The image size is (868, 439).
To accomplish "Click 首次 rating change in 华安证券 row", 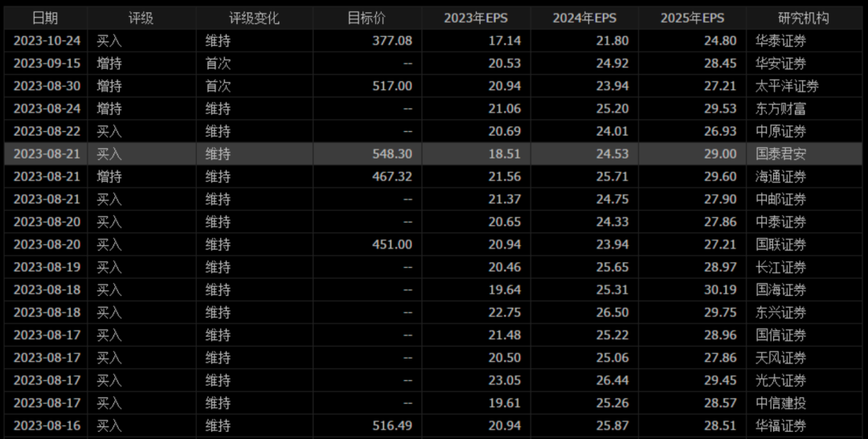I will click(218, 64).
